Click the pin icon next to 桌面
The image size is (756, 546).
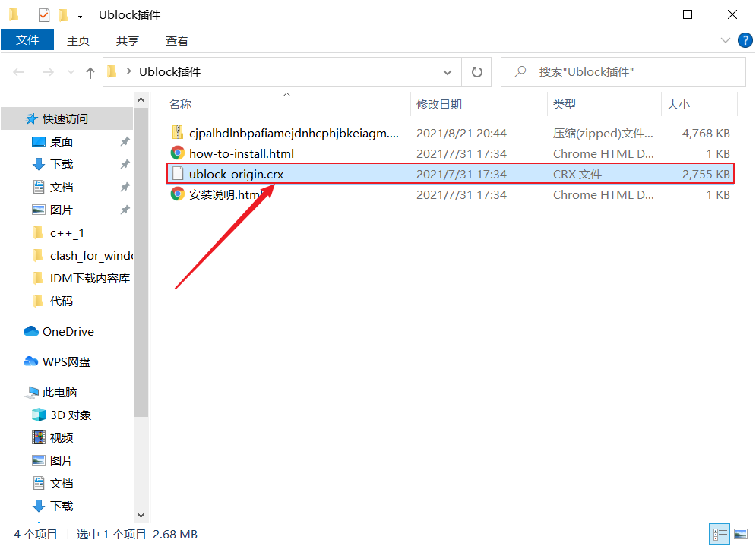(125, 142)
